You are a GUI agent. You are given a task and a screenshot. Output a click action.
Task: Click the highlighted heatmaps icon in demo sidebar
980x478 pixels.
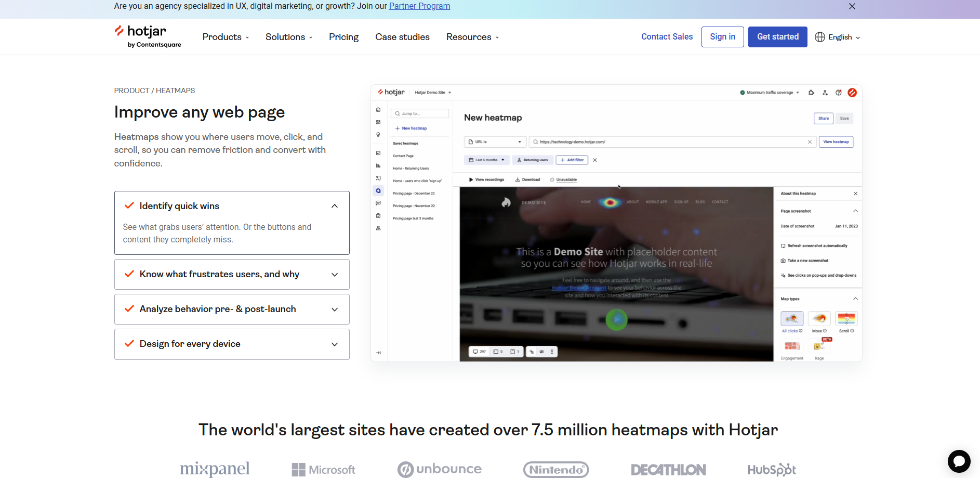coord(378,190)
